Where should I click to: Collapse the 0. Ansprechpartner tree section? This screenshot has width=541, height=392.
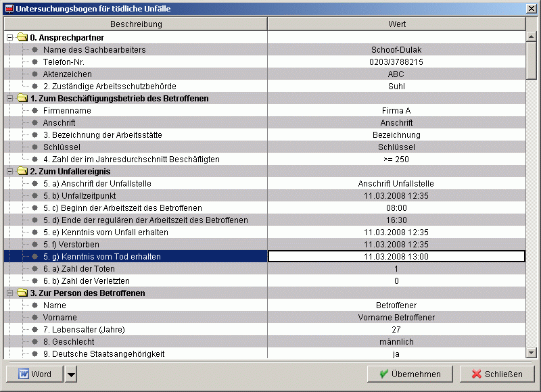pos(9,37)
